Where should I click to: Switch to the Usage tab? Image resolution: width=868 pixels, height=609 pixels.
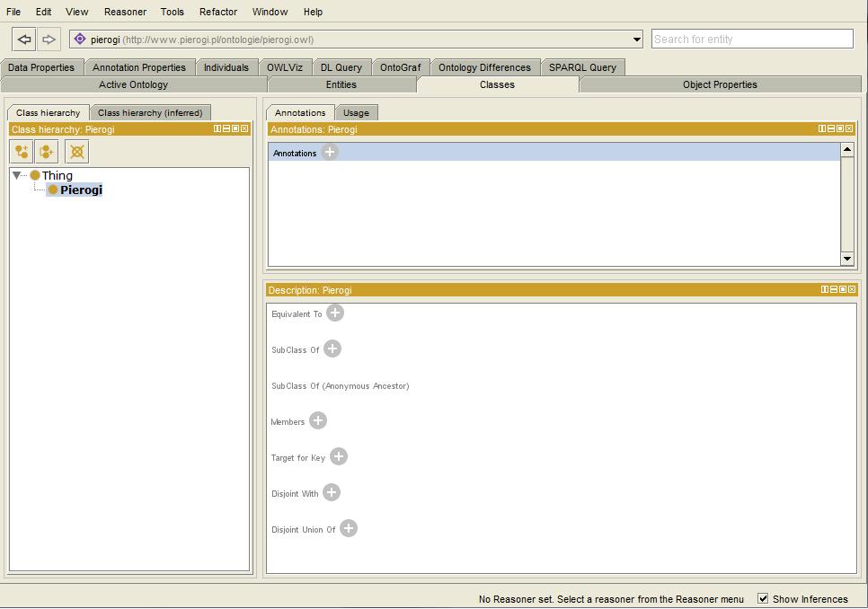(356, 112)
